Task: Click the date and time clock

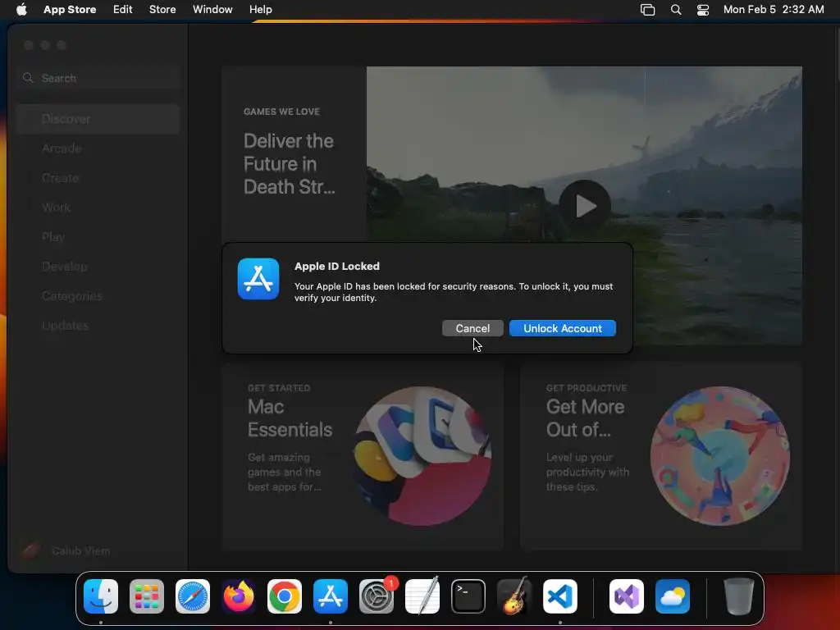Action: coord(774,10)
